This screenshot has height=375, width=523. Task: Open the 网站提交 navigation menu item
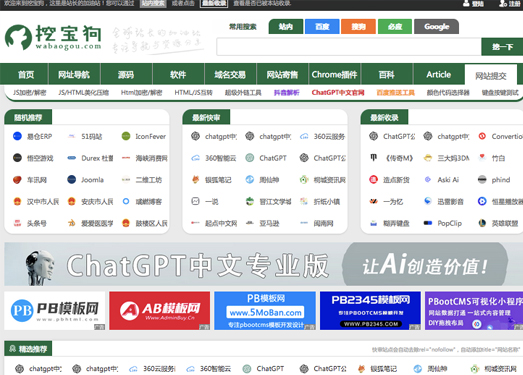click(x=491, y=76)
